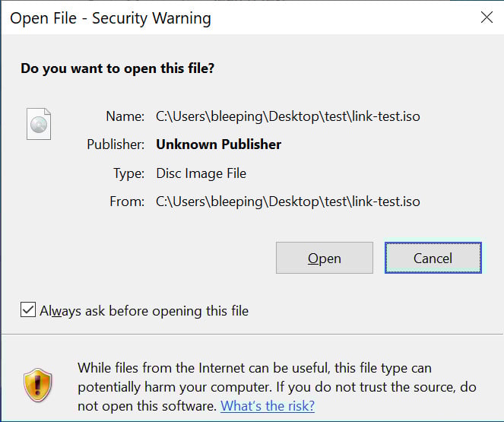The height and width of the screenshot is (422, 504).
Task: Click the Name: field label
Action: tap(125, 116)
